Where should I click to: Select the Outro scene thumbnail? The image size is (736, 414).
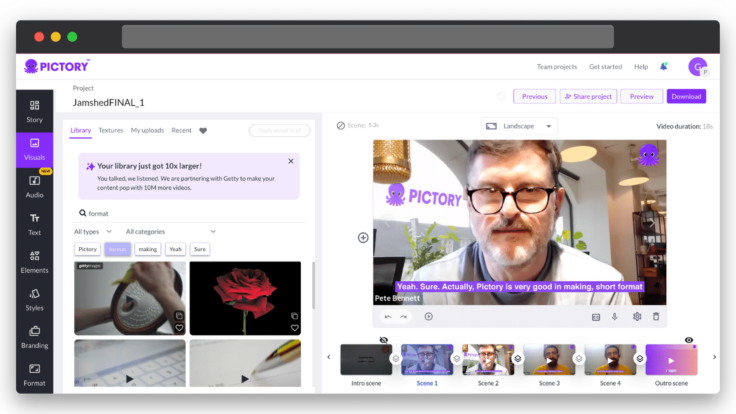[671, 360]
